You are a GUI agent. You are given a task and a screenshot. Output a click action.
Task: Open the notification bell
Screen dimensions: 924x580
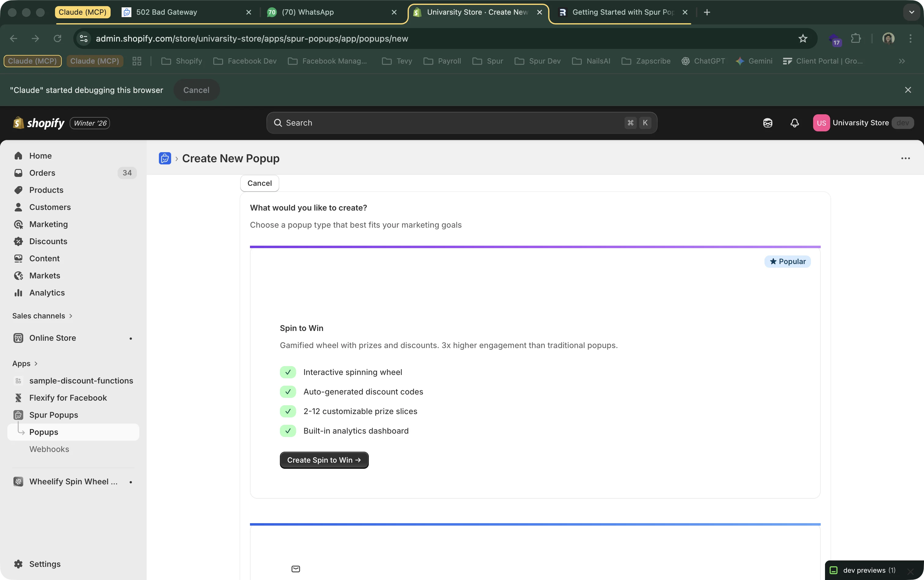point(794,123)
